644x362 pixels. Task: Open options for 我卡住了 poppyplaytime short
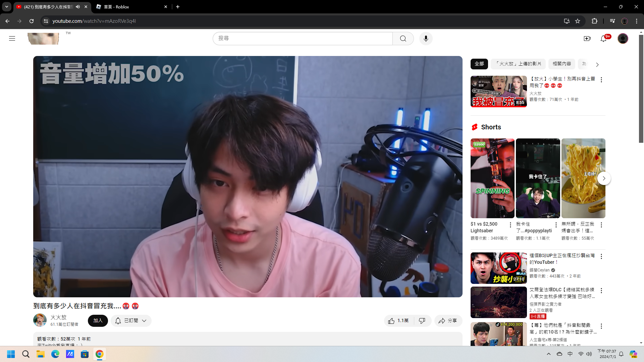click(x=556, y=225)
